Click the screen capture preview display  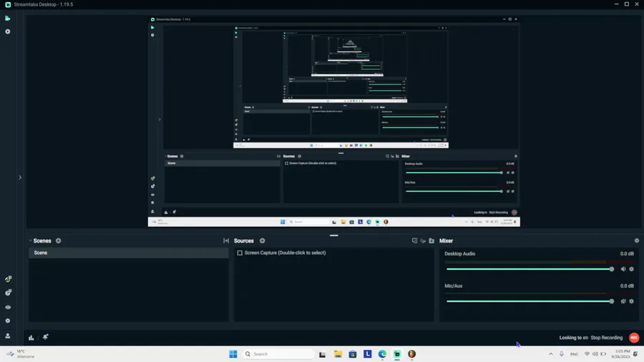[334, 122]
